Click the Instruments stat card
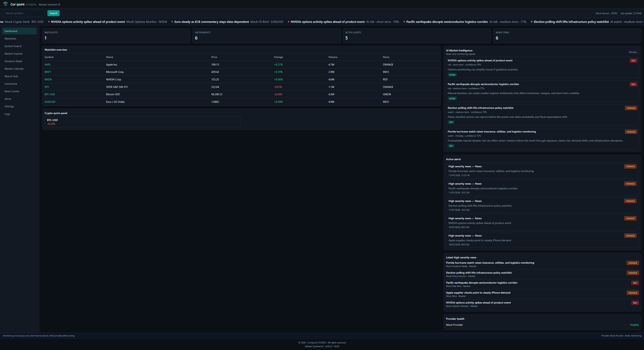Viewport: 644px width, 350px height. pos(267,36)
